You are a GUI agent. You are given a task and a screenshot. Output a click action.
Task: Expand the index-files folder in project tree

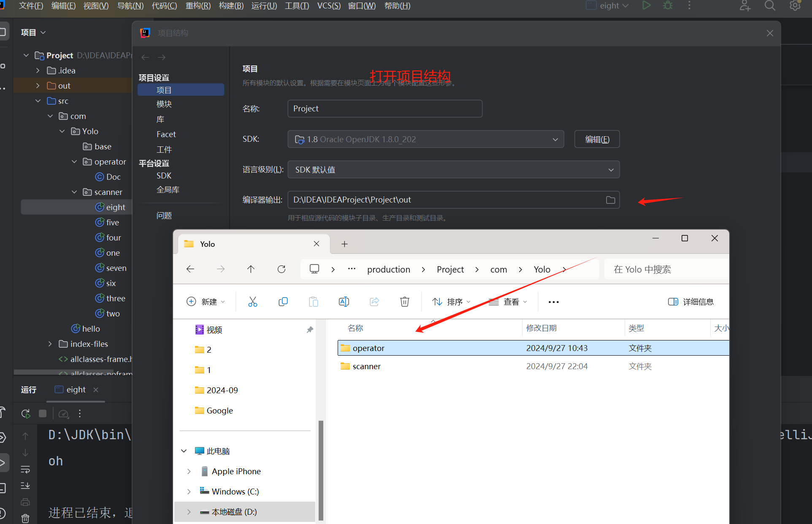pos(50,344)
